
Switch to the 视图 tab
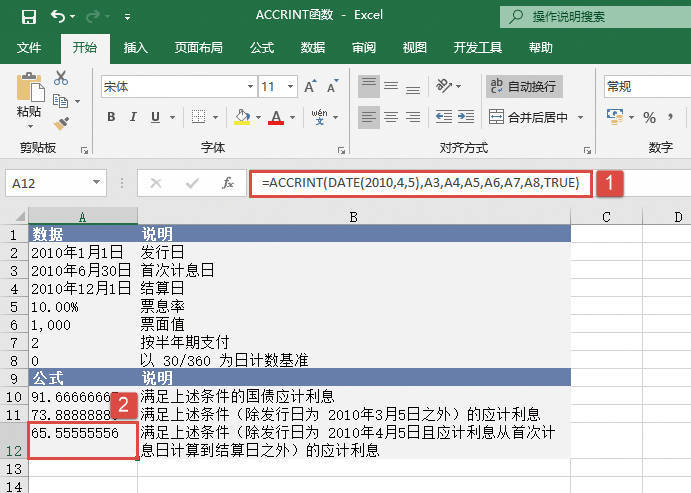pyautogui.click(x=415, y=48)
